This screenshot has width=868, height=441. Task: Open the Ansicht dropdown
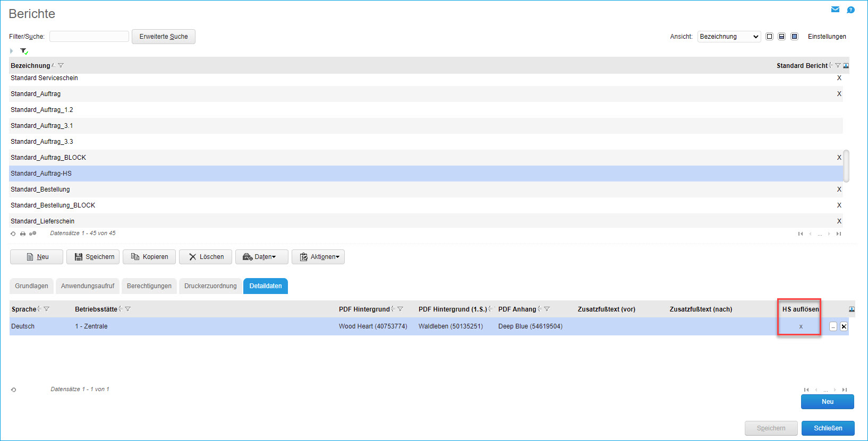[x=729, y=37]
